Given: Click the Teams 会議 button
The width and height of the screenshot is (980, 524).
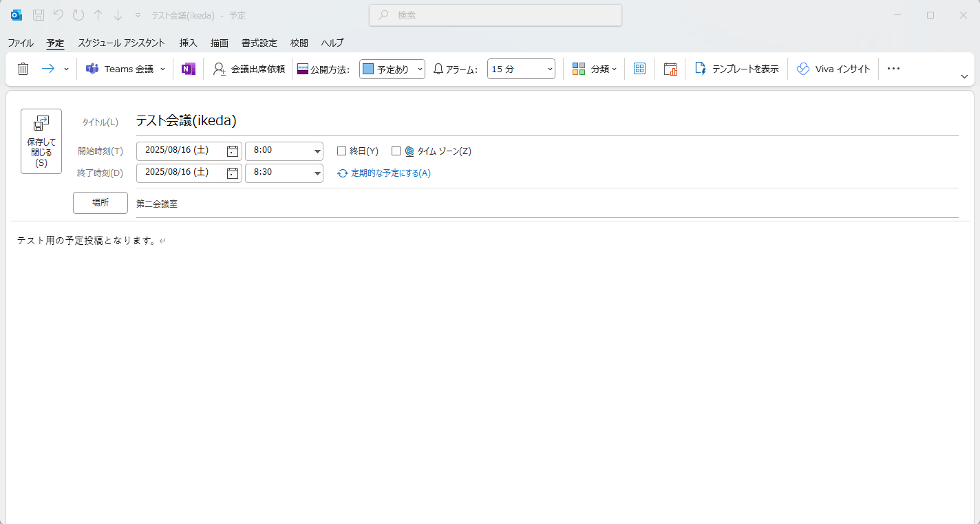Looking at the screenshot, I should click(119, 69).
